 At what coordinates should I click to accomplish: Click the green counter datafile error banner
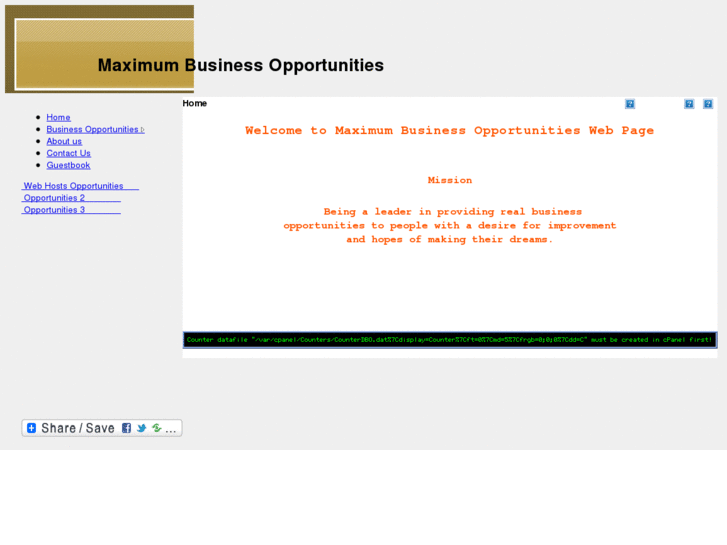click(x=450, y=340)
